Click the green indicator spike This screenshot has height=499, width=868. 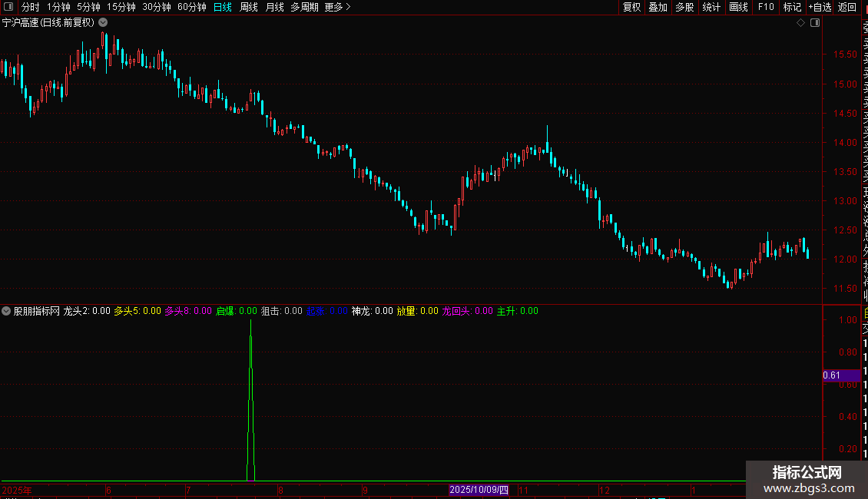[x=250, y=401]
